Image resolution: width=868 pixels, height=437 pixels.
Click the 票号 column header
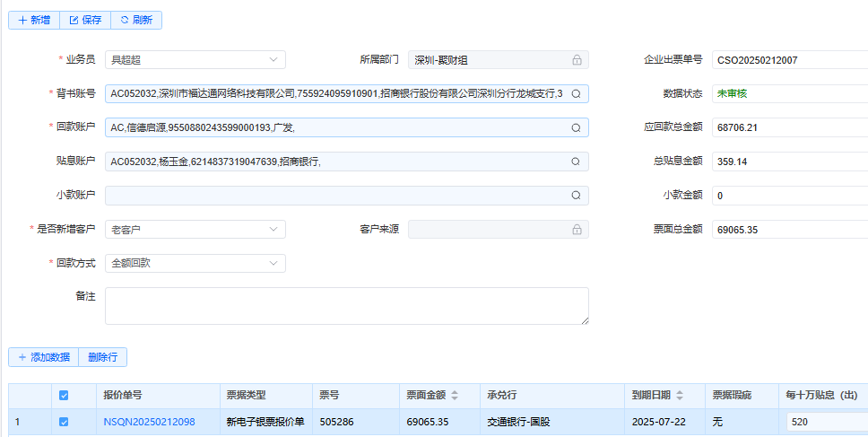(x=356, y=396)
